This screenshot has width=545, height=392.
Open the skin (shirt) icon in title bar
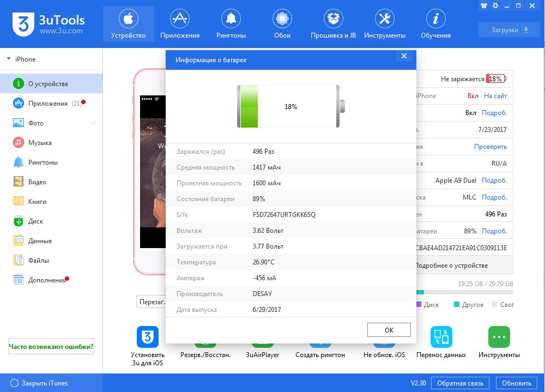(x=484, y=5)
